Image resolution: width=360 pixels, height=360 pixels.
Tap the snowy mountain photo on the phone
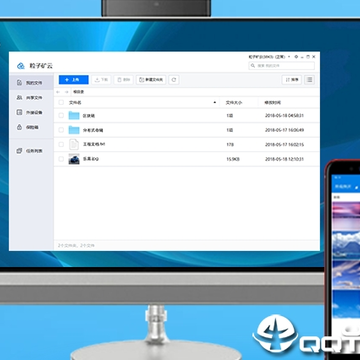click(347, 244)
